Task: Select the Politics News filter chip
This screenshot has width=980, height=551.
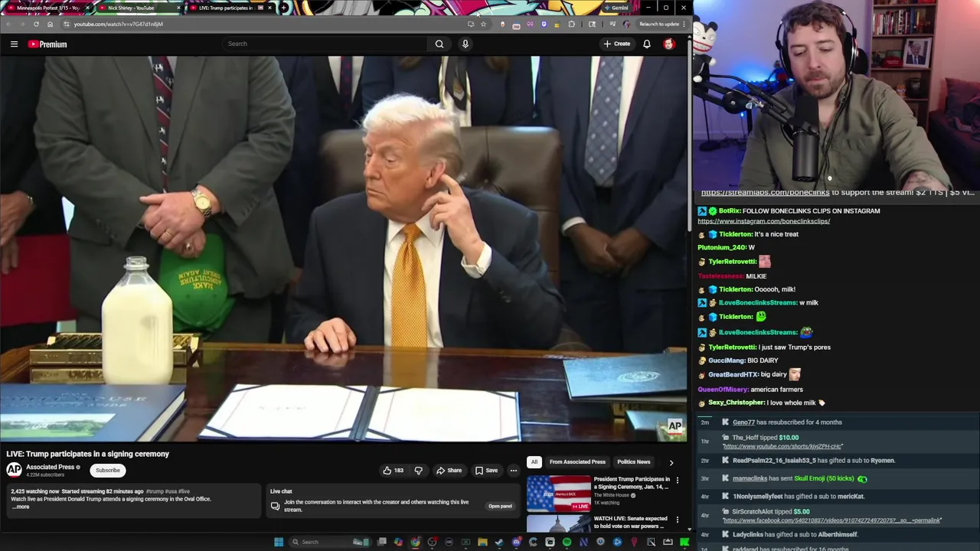Action: [634, 462]
